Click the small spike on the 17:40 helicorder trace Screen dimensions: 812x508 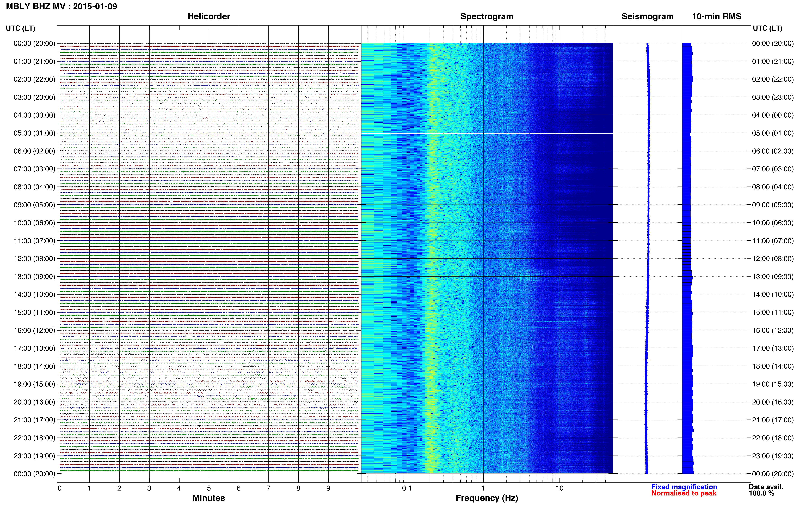click(x=67, y=360)
